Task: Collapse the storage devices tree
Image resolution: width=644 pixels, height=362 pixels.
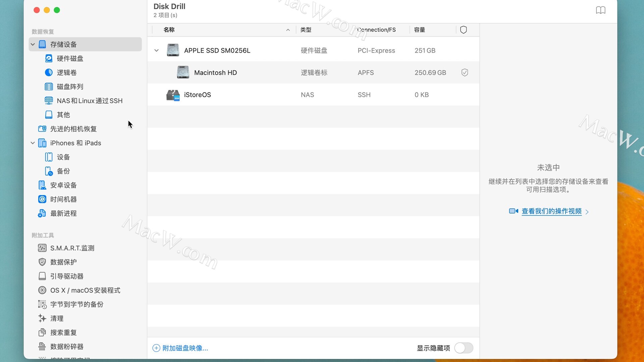Action: pos(33,44)
